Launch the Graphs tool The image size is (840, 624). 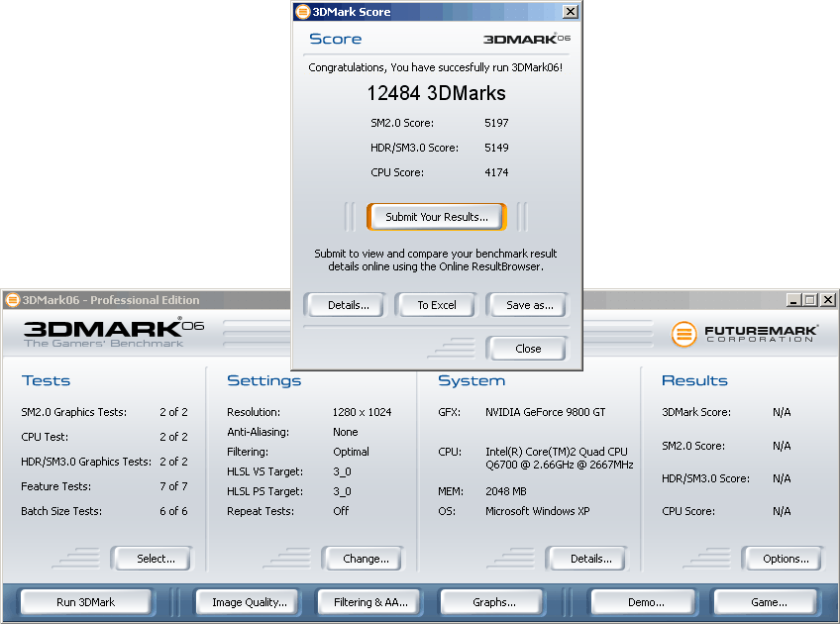pyautogui.click(x=493, y=602)
